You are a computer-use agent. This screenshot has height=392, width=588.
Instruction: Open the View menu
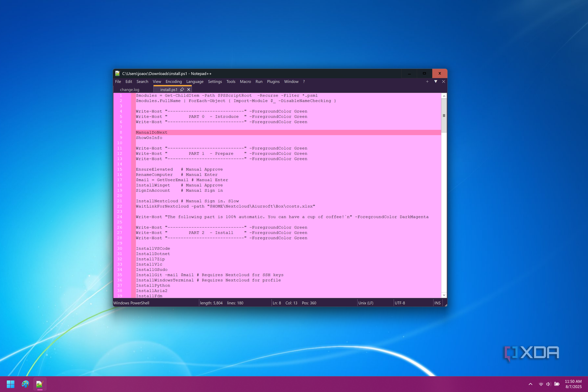tap(157, 82)
